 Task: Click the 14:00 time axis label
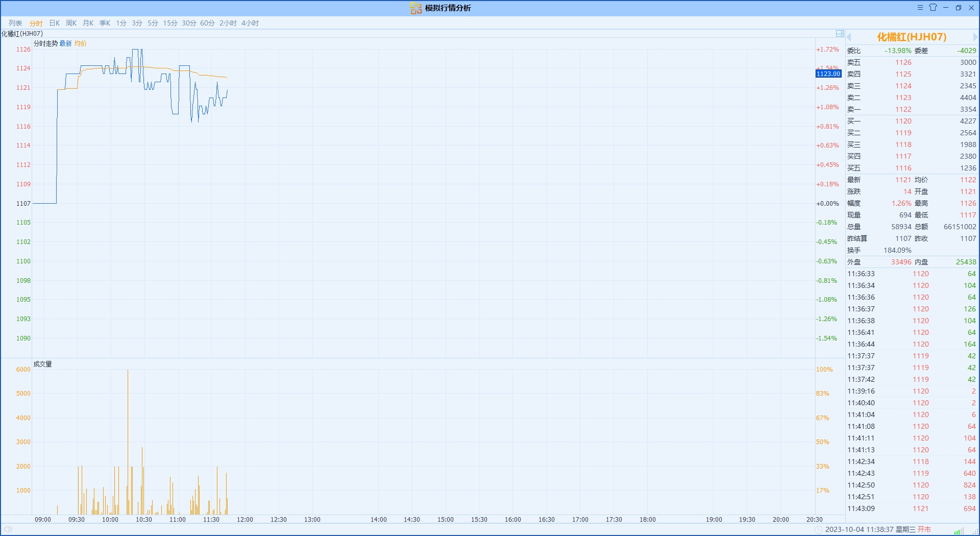point(379,519)
